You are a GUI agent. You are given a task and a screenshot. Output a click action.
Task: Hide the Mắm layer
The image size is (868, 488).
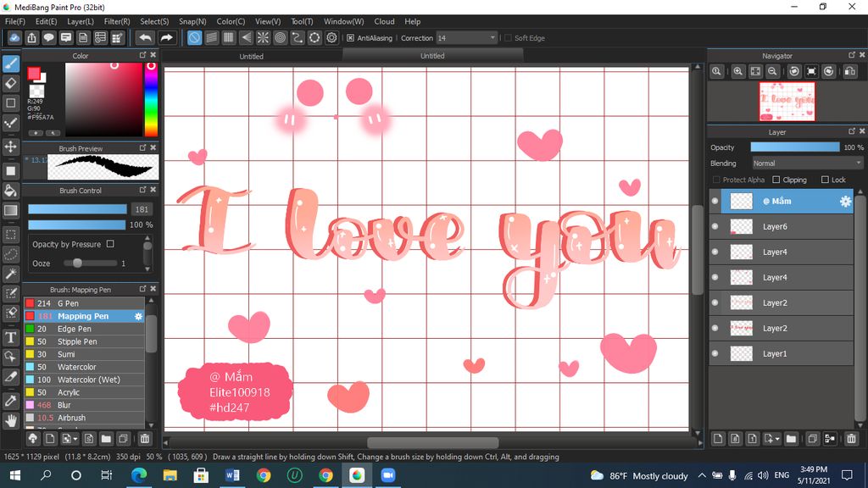click(x=715, y=201)
